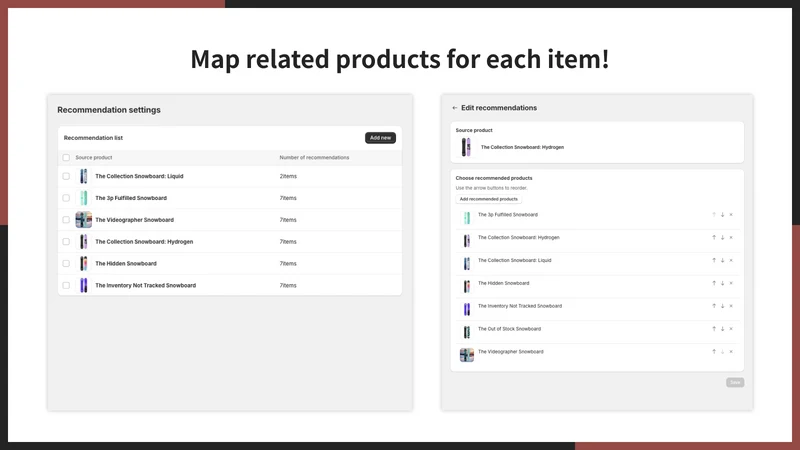Click Out of Stock Snowboard thumbnail
This screenshot has height=450, width=800.
[x=467, y=332]
